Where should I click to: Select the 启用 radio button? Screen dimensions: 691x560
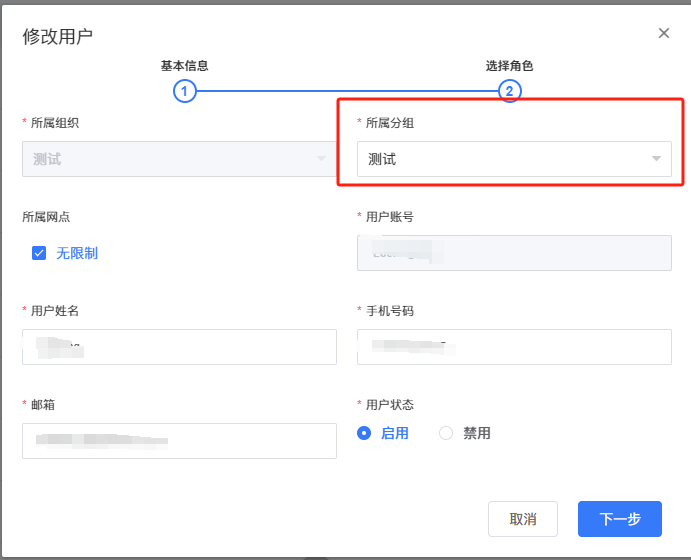[x=364, y=433]
